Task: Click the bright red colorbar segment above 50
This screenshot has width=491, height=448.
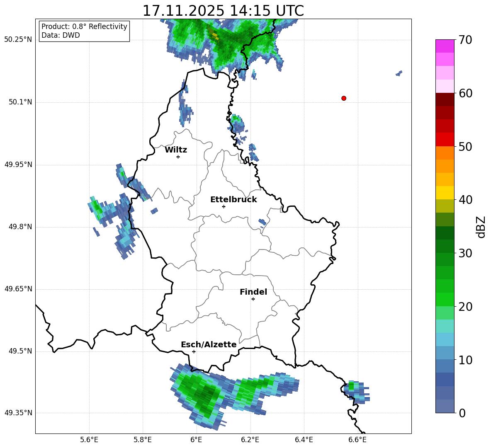Action: [445, 140]
